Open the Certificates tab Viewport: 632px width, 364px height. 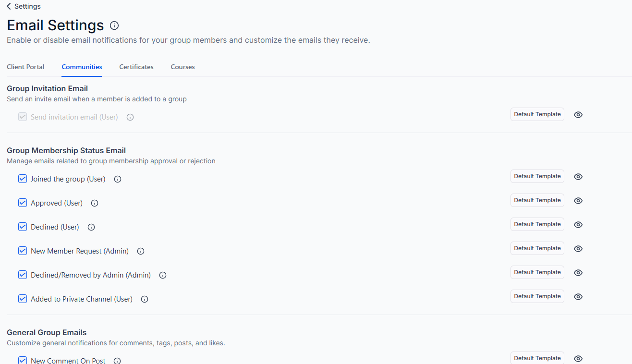tap(136, 67)
